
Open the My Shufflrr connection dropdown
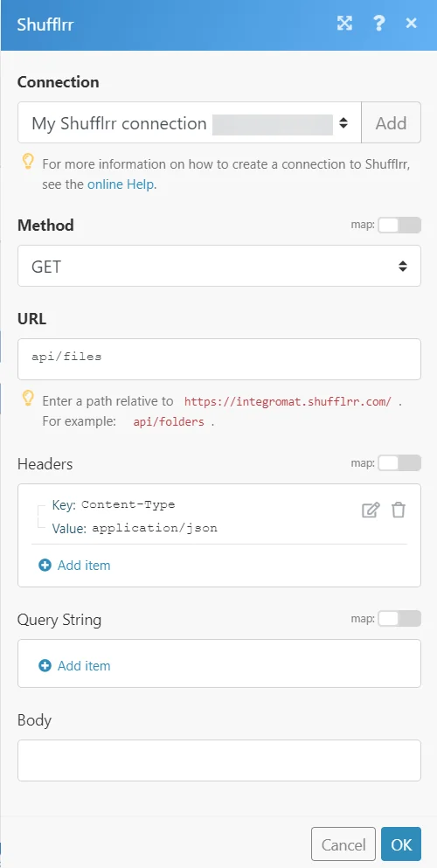click(190, 122)
